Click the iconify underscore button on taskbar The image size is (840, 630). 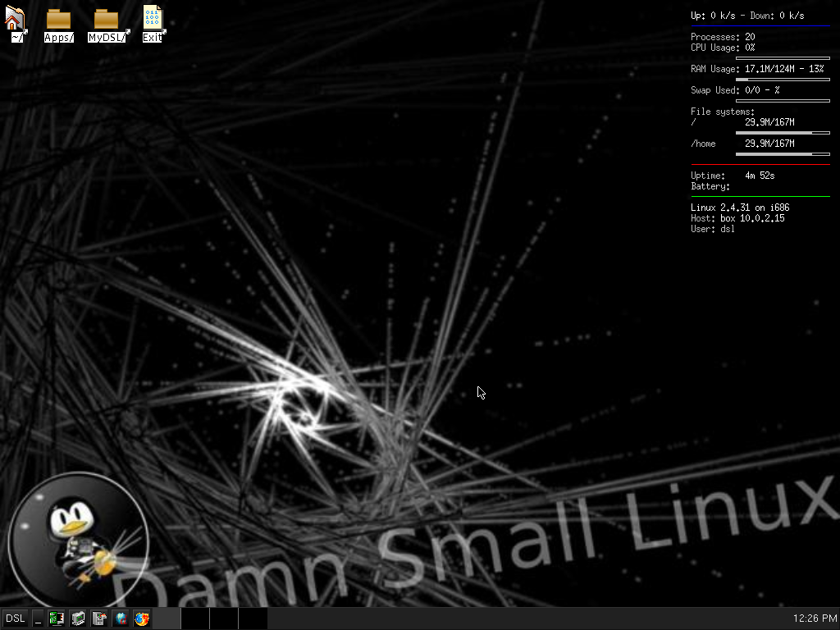coord(38,618)
